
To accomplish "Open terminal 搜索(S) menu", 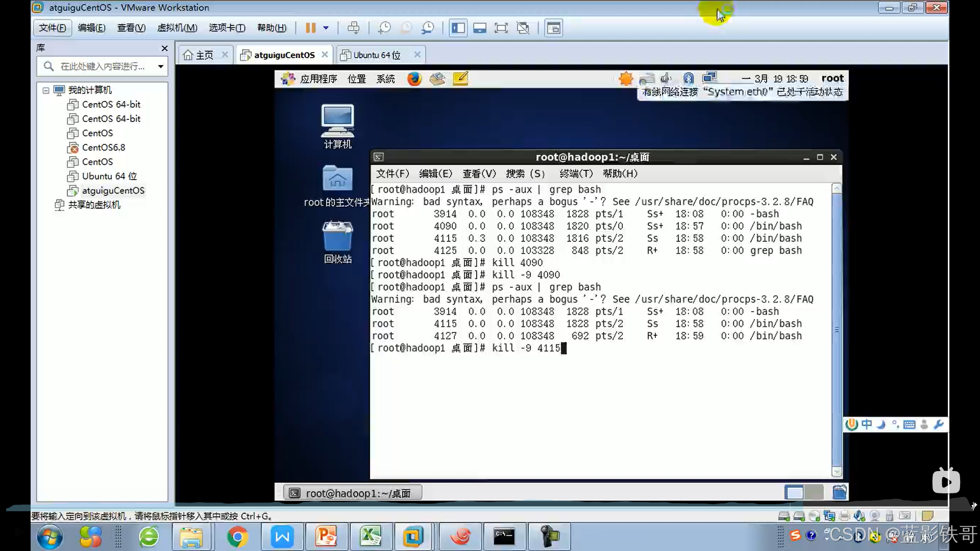I will point(525,173).
